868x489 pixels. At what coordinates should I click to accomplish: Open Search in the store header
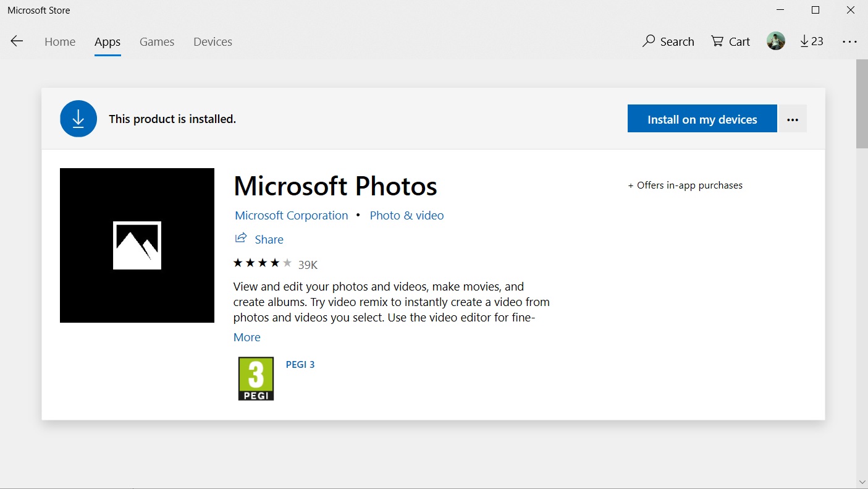click(668, 41)
